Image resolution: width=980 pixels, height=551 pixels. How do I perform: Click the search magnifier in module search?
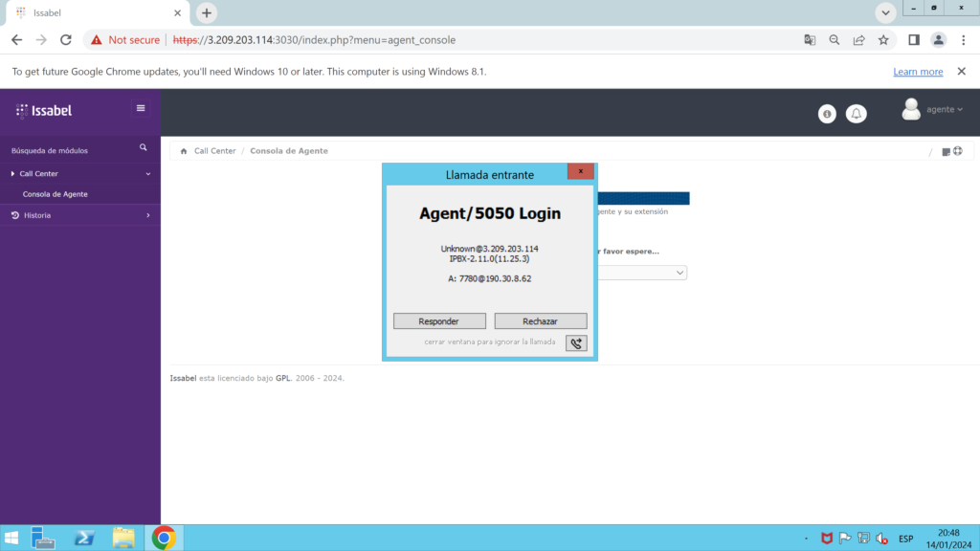point(144,148)
